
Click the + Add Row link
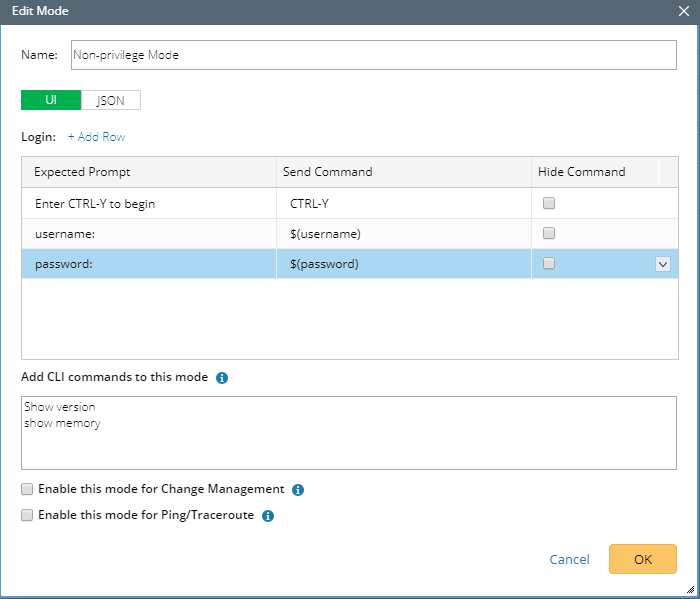pyautogui.click(x=96, y=137)
